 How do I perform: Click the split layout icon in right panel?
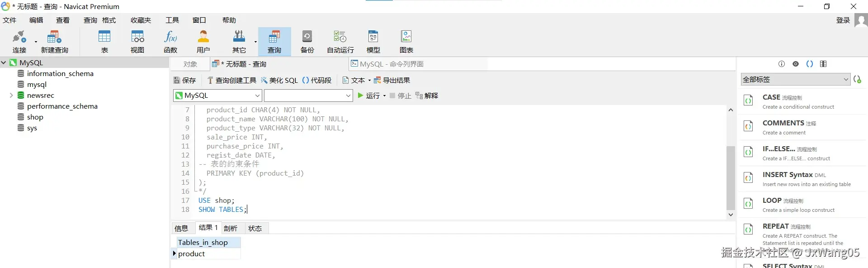point(823,64)
